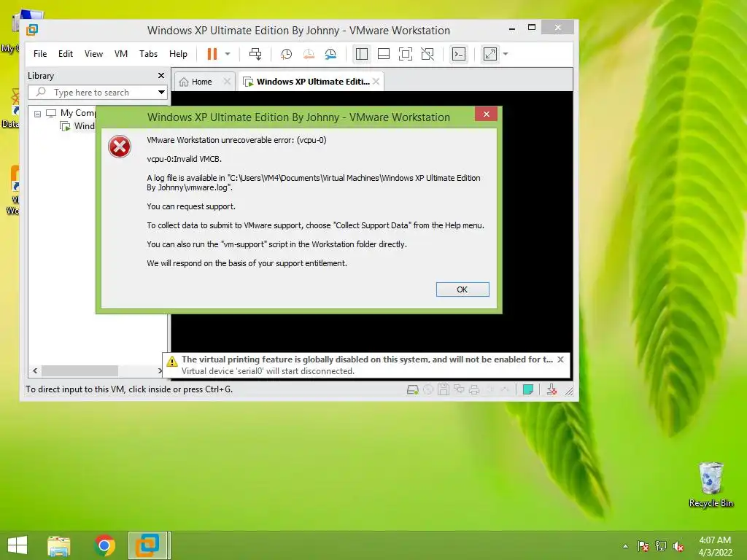This screenshot has height=560, width=747.
Task: Close the Library panel
Action: pyautogui.click(x=161, y=76)
